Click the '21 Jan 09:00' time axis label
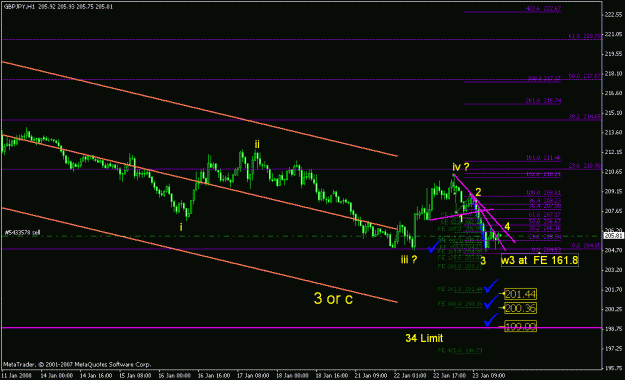This screenshot has height=380, width=625. 371,376
